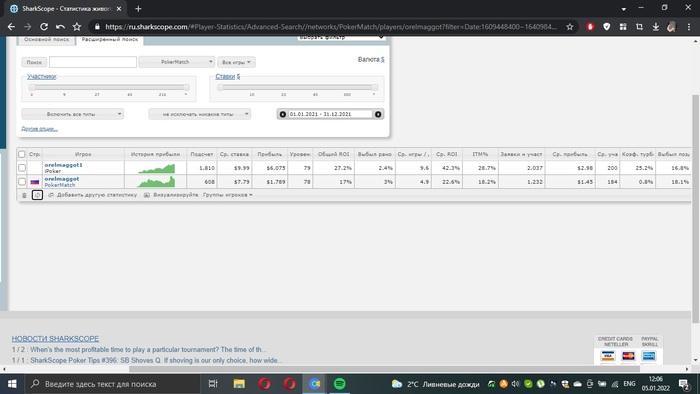Click the date range field 01.01.2021 - 31.12.2021

click(x=330, y=114)
